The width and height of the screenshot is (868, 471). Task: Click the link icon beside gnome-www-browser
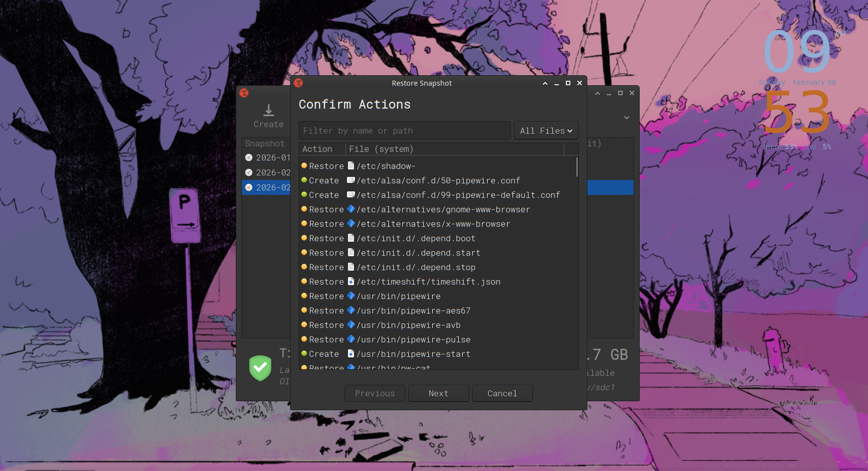tap(351, 209)
